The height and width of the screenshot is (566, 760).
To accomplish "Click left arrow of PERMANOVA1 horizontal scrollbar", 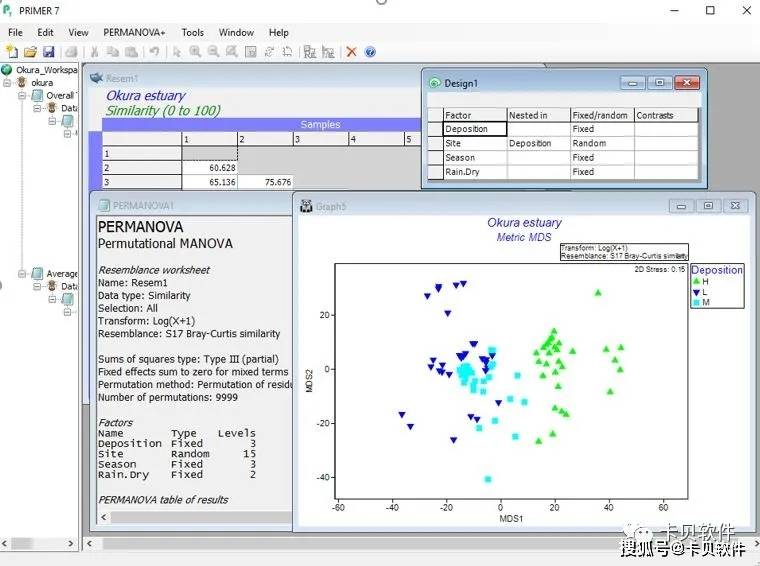I will pyautogui.click(x=104, y=517).
